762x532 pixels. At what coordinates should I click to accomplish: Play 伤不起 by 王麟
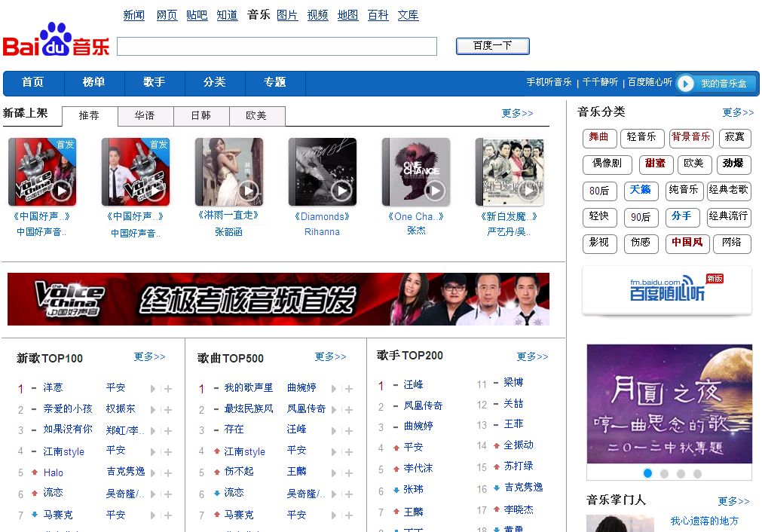click(x=333, y=473)
